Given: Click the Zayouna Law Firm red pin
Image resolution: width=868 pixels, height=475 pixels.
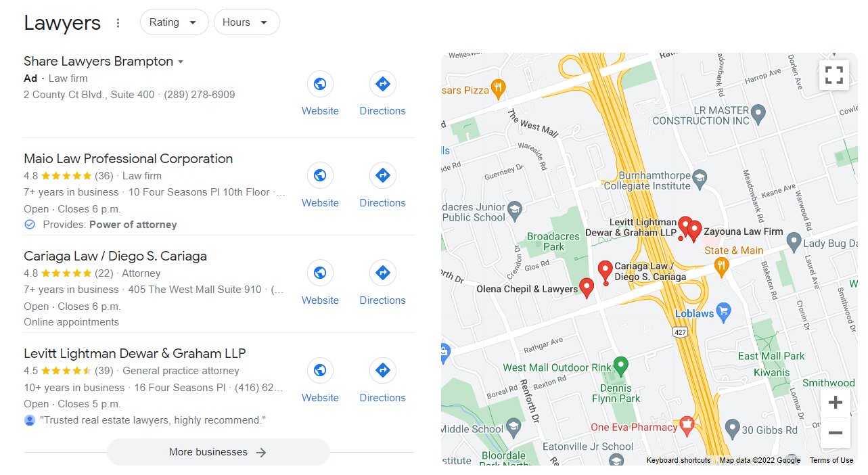Looking at the screenshot, I should (694, 231).
